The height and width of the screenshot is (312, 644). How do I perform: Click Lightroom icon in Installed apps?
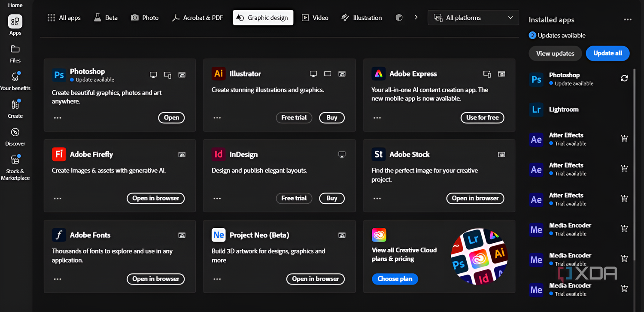click(x=536, y=110)
